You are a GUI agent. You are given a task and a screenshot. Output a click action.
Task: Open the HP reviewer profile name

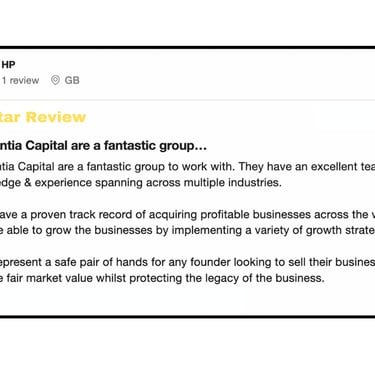point(8,65)
